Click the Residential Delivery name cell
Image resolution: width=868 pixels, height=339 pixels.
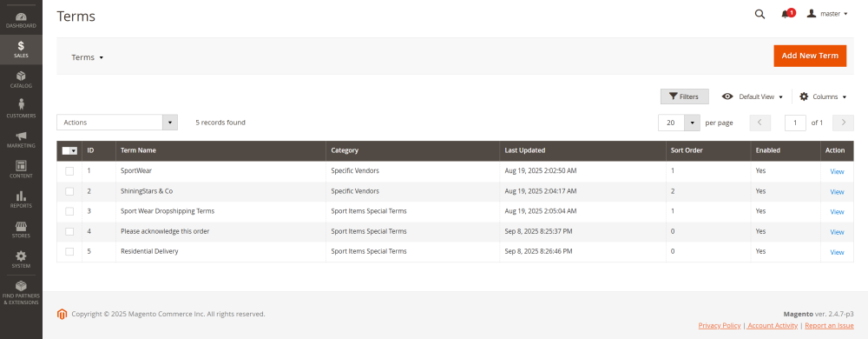click(x=220, y=251)
